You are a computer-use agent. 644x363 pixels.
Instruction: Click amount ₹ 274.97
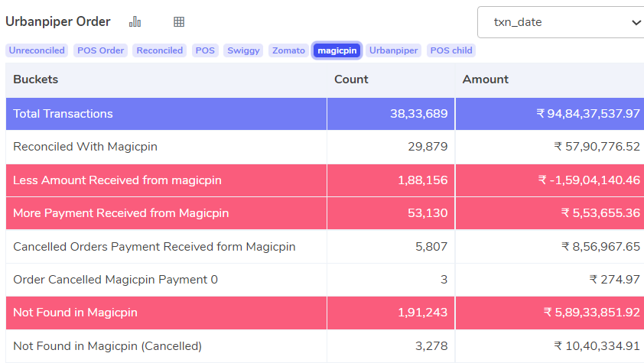(x=614, y=280)
